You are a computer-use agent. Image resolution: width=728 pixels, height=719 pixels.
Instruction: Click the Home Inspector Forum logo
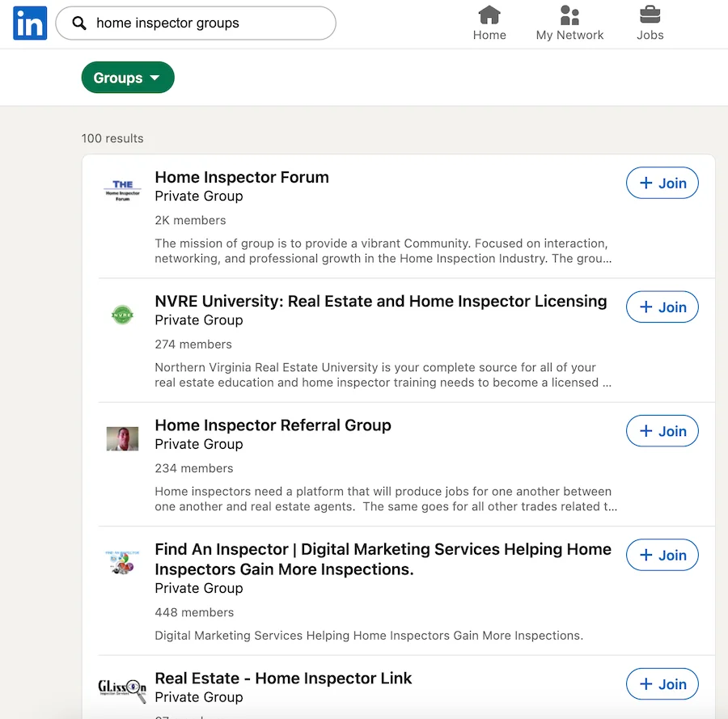click(123, 190)
